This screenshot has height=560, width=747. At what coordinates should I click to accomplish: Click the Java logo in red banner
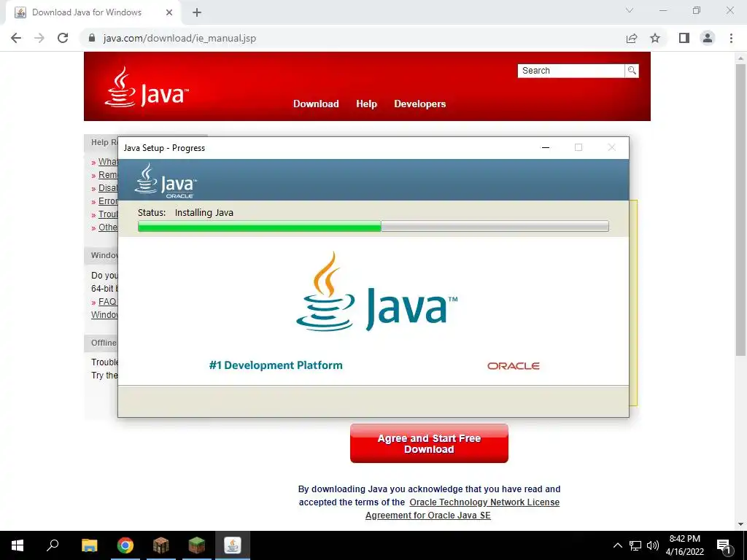coord(147,87)
